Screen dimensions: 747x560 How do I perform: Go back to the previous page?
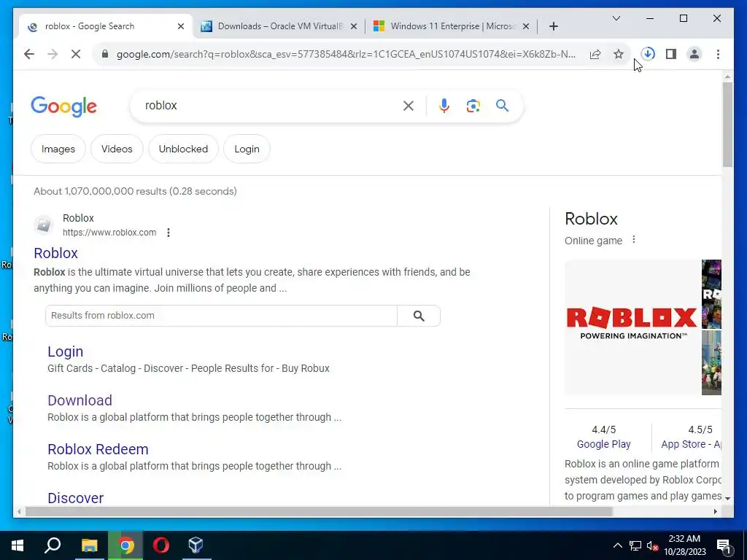(x=29, y=54)
